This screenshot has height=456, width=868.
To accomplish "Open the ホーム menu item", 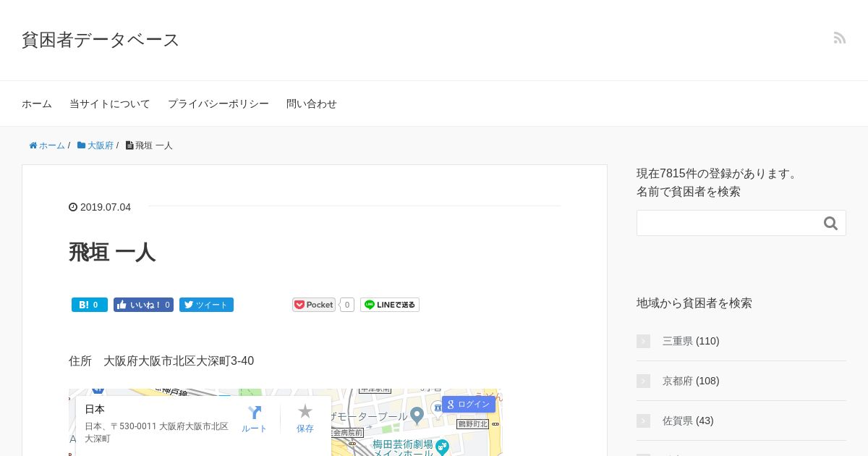I will coord(37,104).
